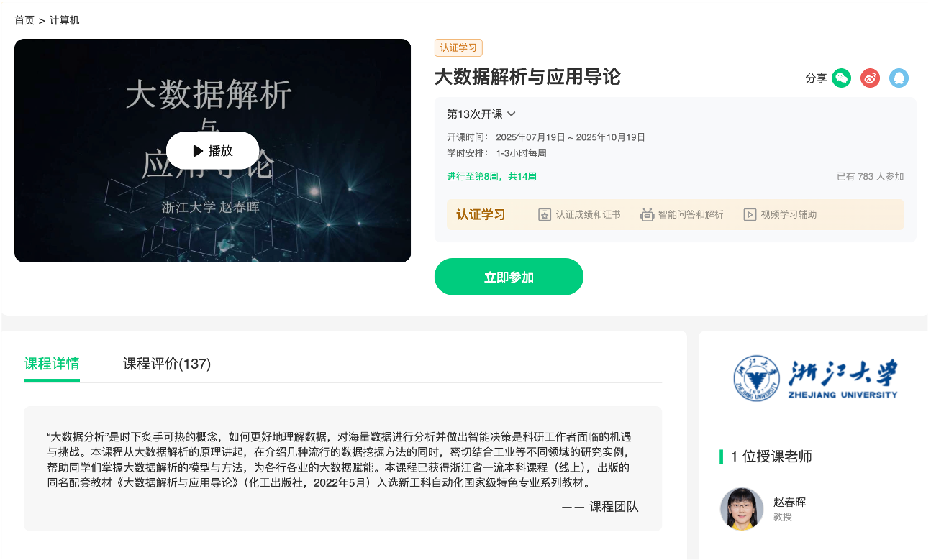931x560 pixels.
Task: Click the 认证学习 orange tag
Action: (x=458, y=47)
